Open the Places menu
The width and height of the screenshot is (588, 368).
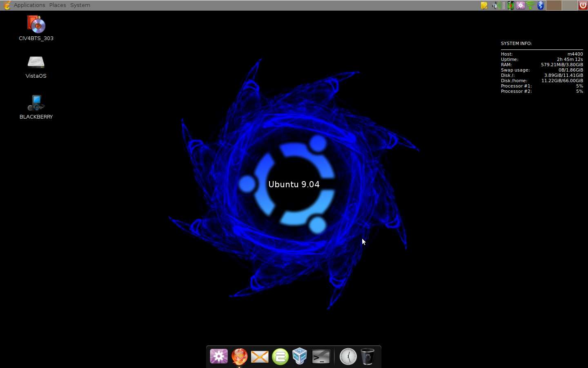[58, 5]
